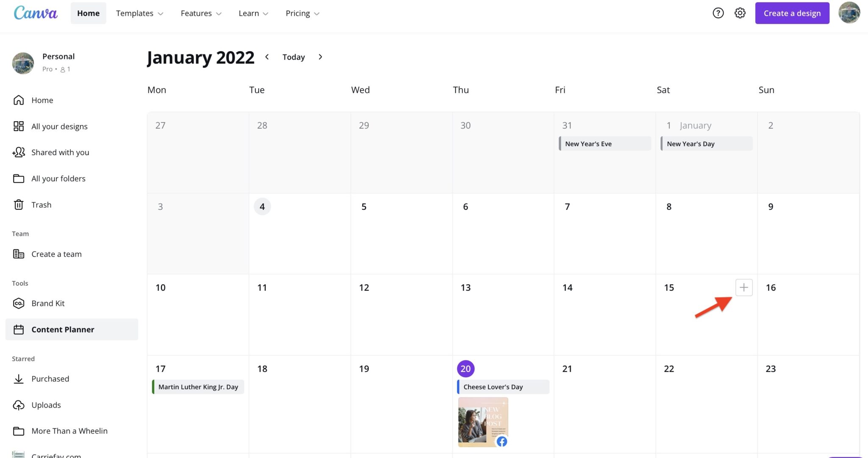This screenshot has height=458, width=868.
Task: Expand the Templates dropdown menu
Action: pyautogui.click(x=139, y=13)
